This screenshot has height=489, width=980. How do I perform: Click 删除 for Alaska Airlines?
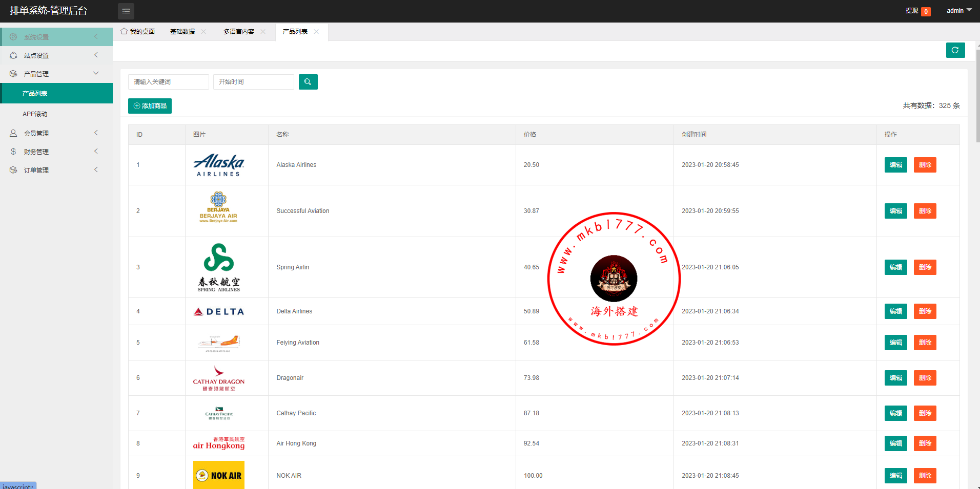point(925,165)
